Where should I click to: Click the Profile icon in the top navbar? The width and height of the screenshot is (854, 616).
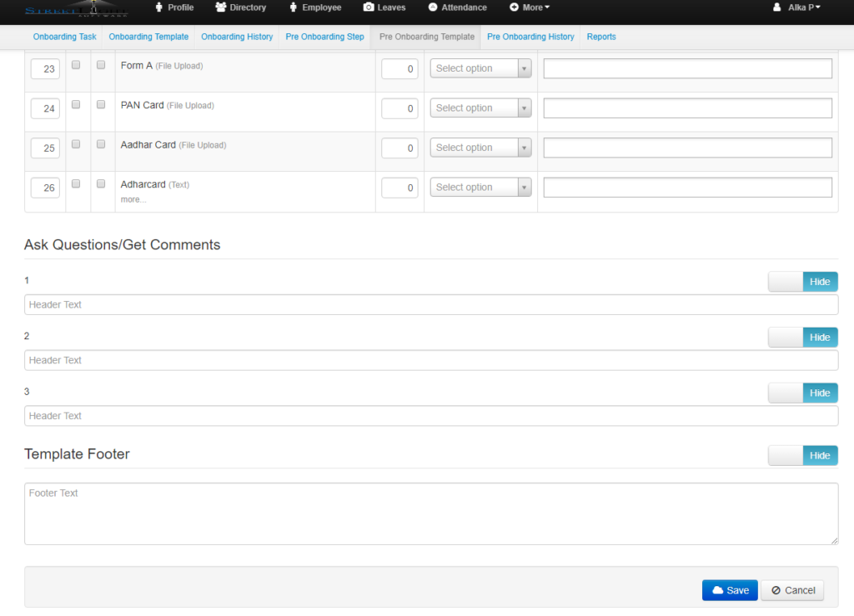(x=158, y=7)
